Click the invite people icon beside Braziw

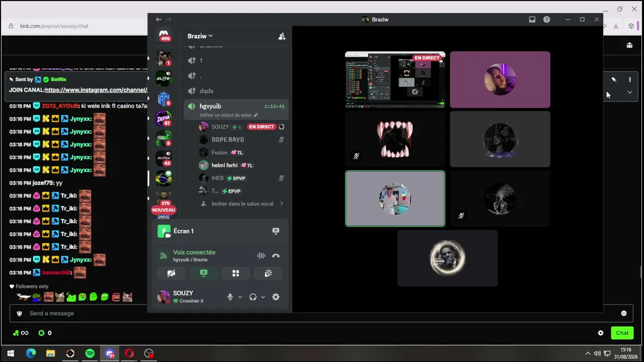coord(282,36)
